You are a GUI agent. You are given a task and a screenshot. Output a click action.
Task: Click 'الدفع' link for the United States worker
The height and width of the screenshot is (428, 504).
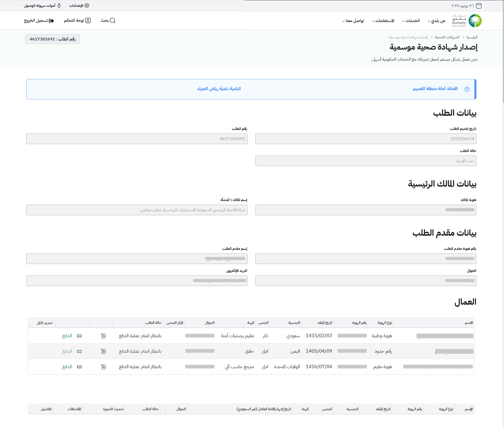tap(67, 367)
